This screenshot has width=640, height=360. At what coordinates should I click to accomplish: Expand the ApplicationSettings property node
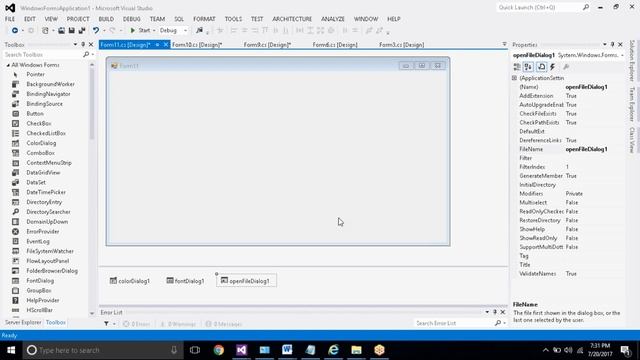(x=515, y=78)
